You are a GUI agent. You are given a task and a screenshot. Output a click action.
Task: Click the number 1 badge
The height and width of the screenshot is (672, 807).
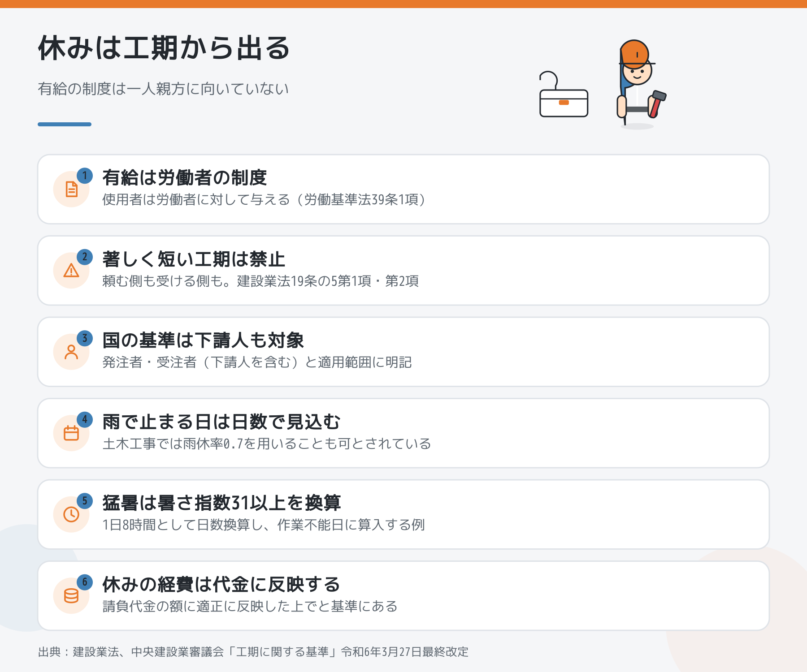[85, 176]
